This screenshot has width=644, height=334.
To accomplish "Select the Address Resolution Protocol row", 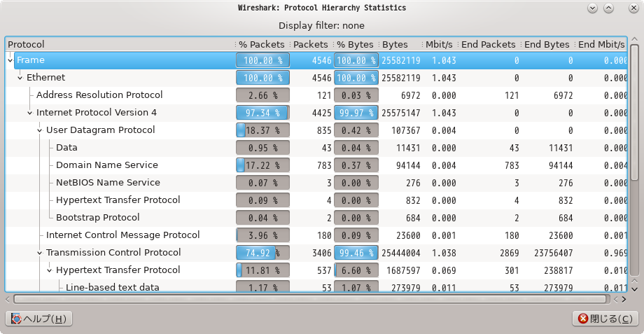I will [x=316, y=95].
